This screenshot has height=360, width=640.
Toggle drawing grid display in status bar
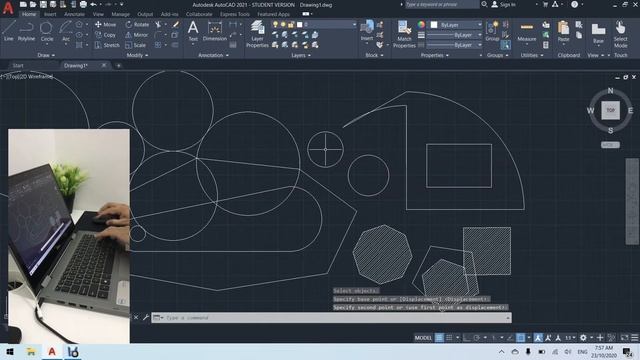439,338
